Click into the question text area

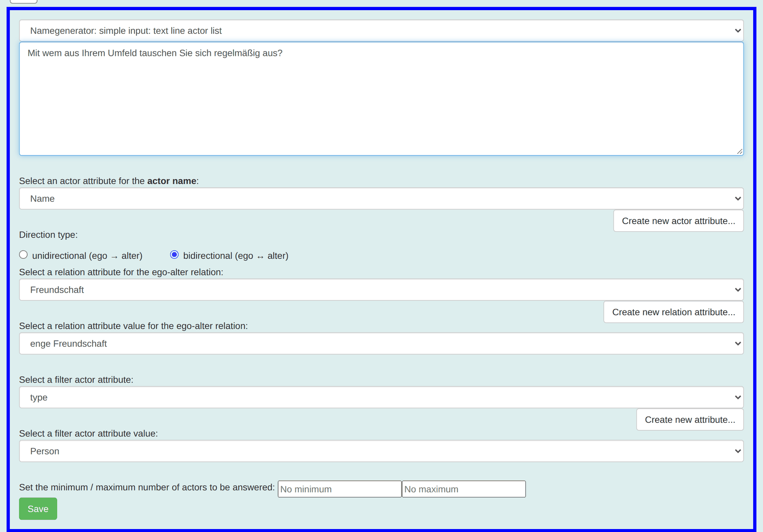(381, 99)
